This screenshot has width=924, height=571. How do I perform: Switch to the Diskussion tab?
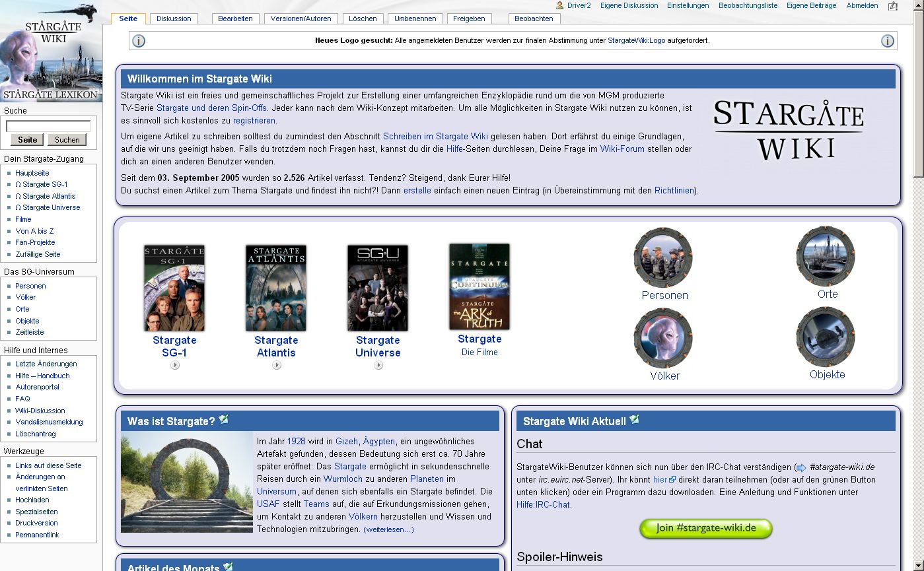[x=174, y=18]
